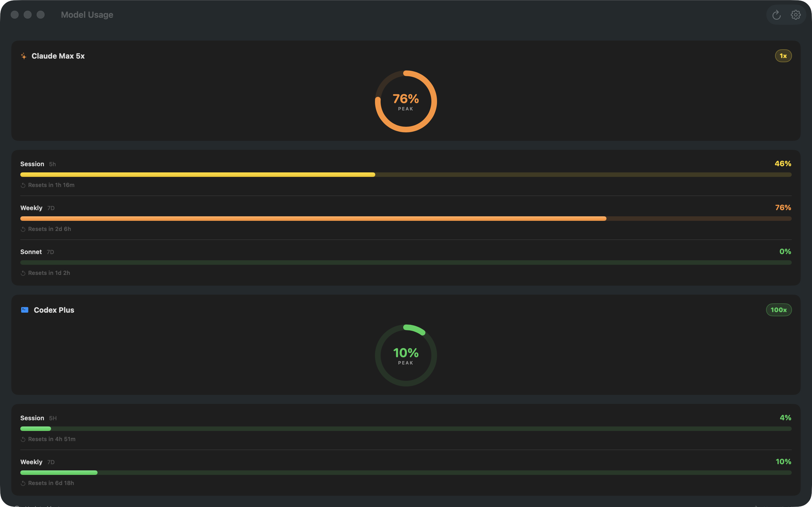Screen dimensions: 812x507
Task: Click the Model Usage window title
Action: [87, 15]
